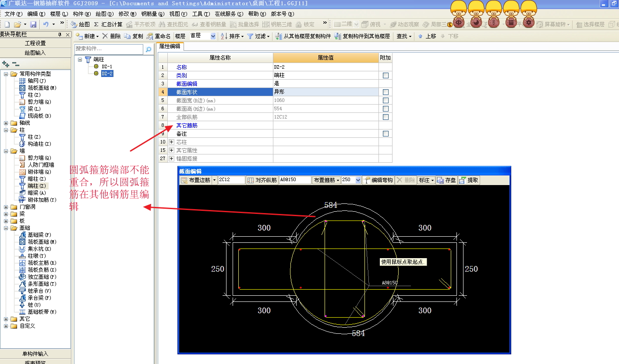The width and height of the screenshot is (619, 364).
Task: Click 从其他楼层复制构件
Action: (303, 36)
